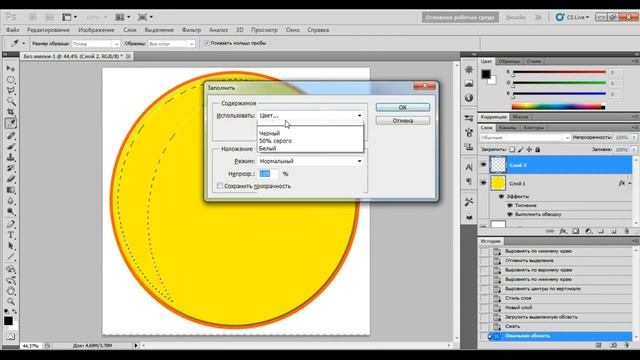640x360 pixels.
Task: Open the Файл menu
Action: coord(13,30)
